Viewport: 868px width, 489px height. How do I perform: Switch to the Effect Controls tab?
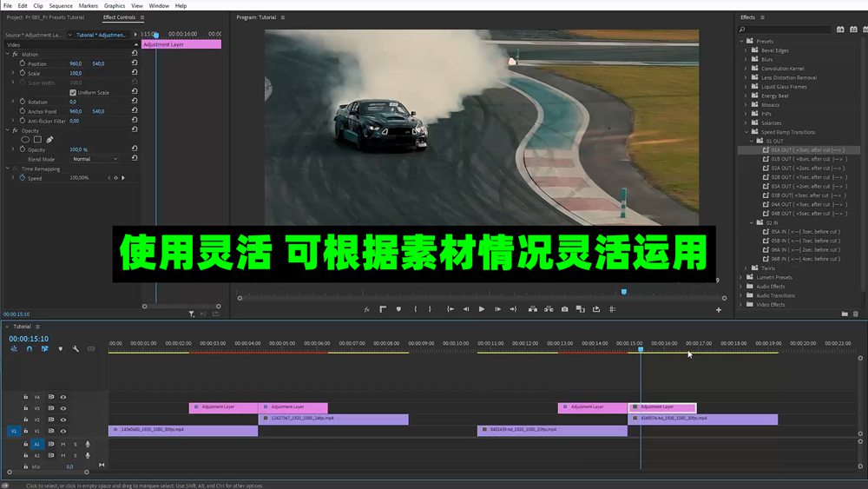119,17
